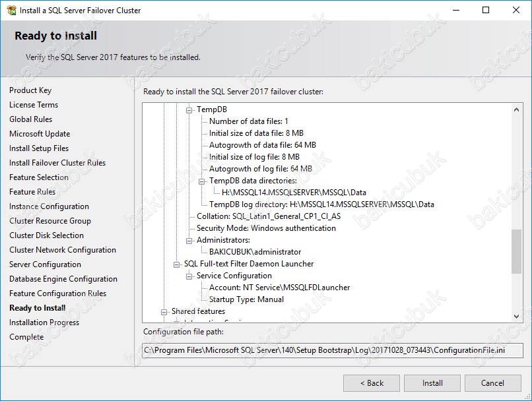Select the Cluster Resource Group step
The width and height of the screenshot is (532, 401).
pyautogui.click(x=50, y=221)
